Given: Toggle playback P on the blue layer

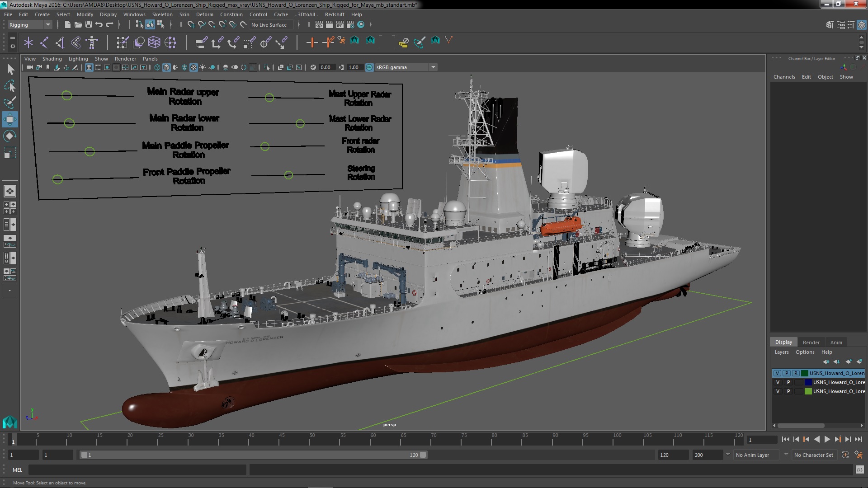Looking at the screenshot, I should pyautogui.click(x=788, y=382).
